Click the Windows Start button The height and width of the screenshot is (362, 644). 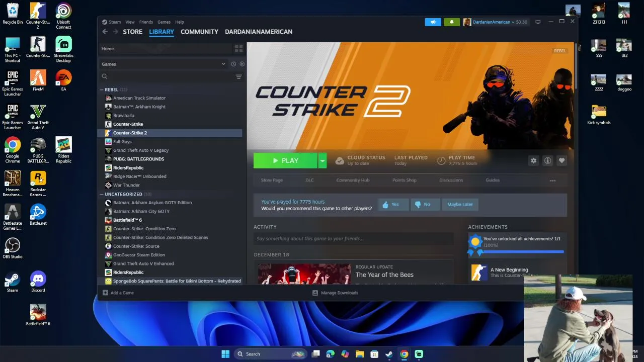pyautogui.click(x=225, y=354)
